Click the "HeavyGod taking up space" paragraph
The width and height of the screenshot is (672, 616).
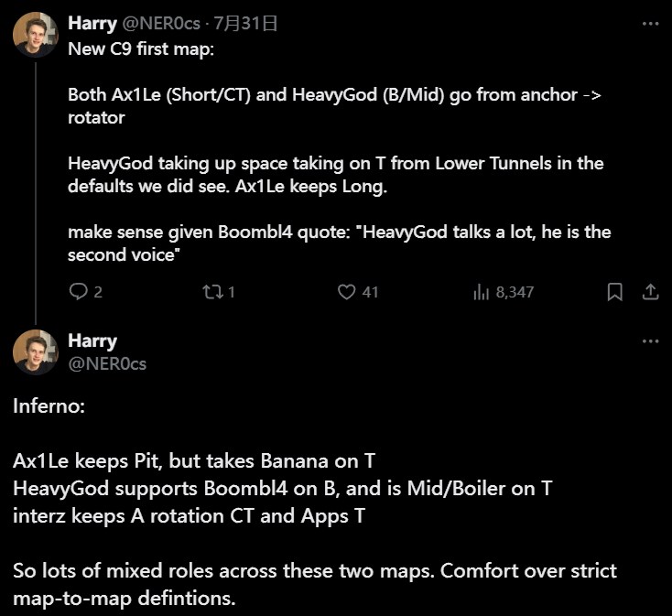(x=335, y=174)
